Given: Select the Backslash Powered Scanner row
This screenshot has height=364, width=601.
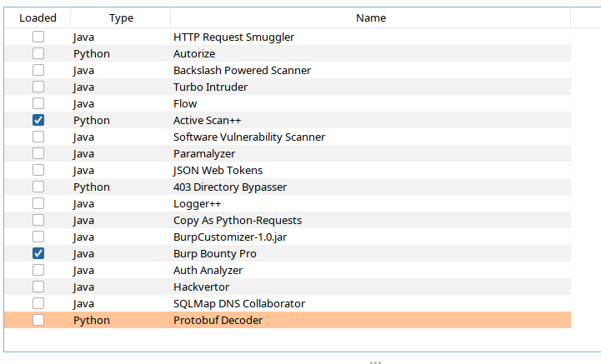Looking at the screenshot, I should click(242, 70).
